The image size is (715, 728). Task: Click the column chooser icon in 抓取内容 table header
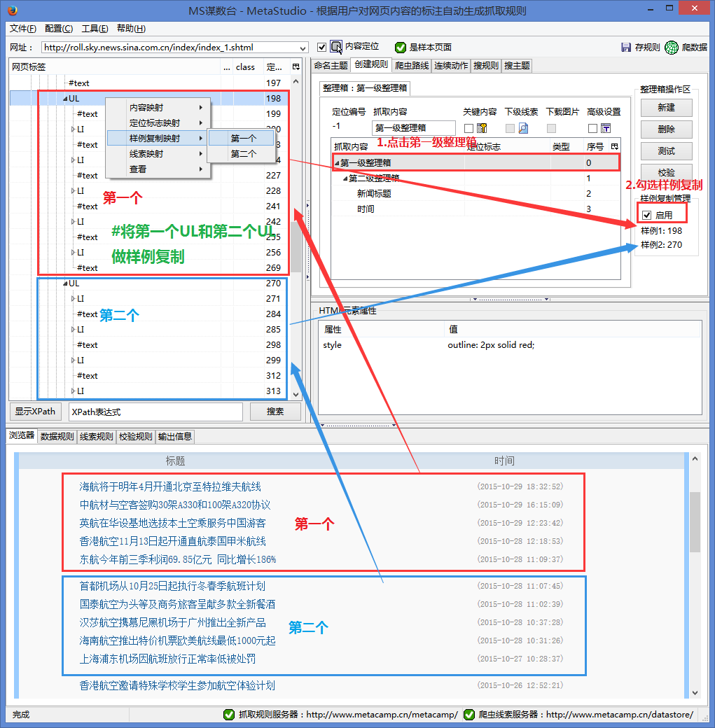[x=615, y=147]
